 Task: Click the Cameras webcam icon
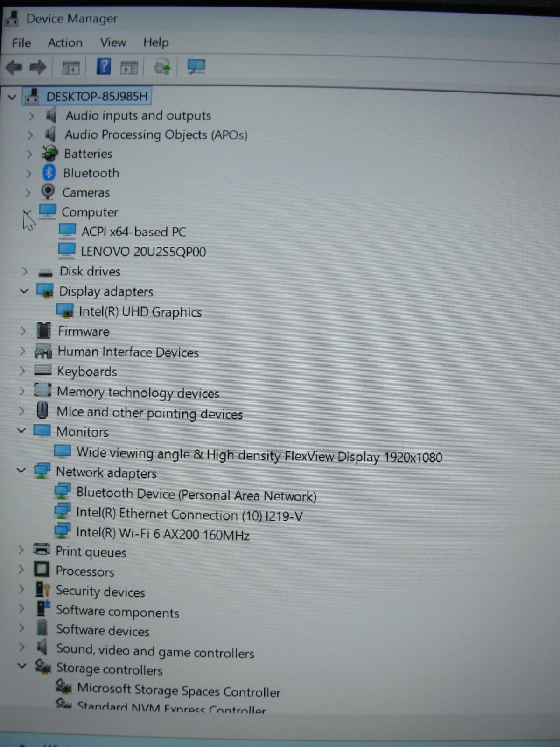[48, 192]
